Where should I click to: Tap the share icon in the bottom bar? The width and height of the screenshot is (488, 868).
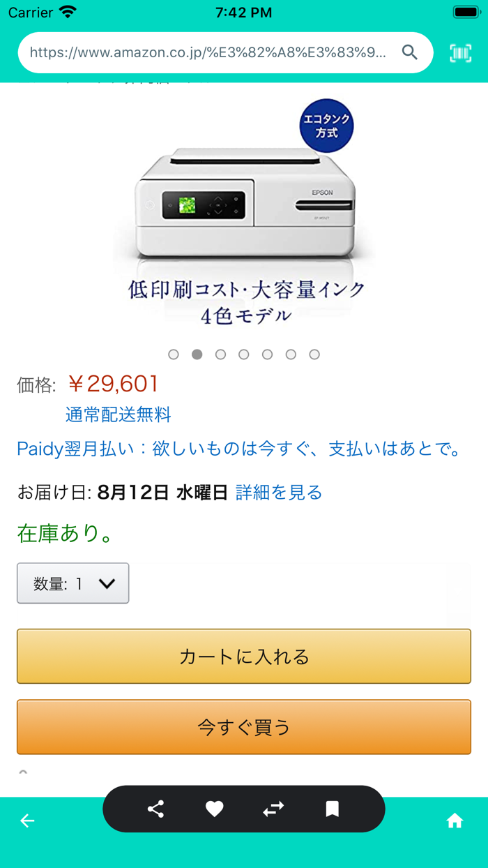[x=155, y=809]
